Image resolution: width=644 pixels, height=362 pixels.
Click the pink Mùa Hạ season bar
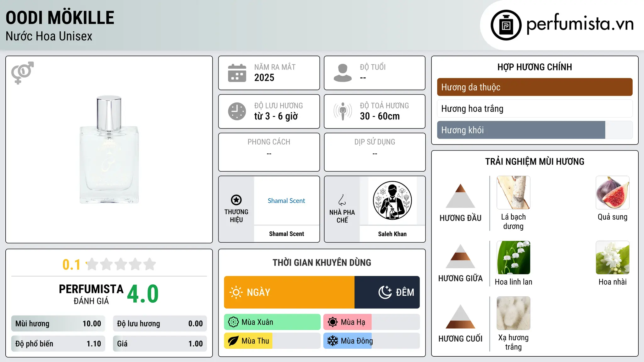372,322
